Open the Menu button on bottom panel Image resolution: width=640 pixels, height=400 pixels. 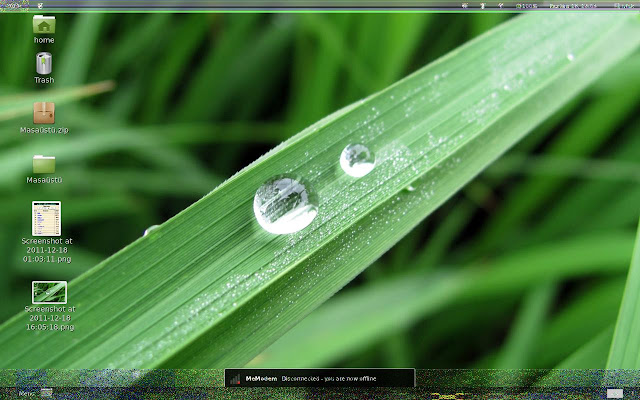tap(27, 394)
